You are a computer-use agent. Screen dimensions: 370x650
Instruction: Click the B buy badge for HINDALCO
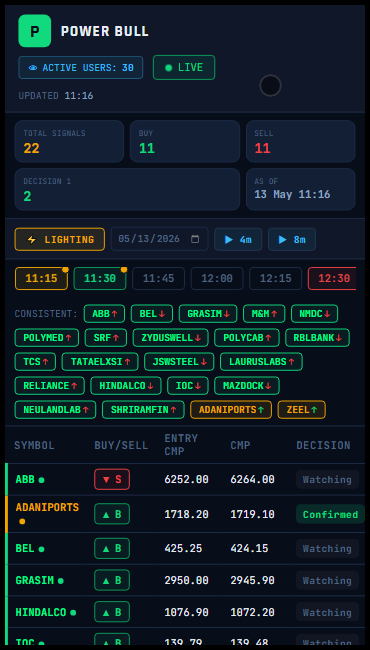[112, 612]
